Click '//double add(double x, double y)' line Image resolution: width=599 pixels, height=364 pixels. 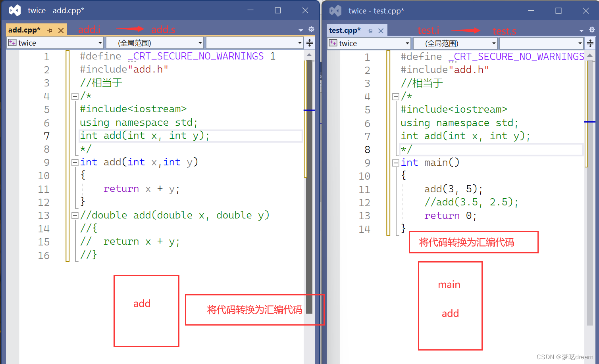tap(175, 215)
